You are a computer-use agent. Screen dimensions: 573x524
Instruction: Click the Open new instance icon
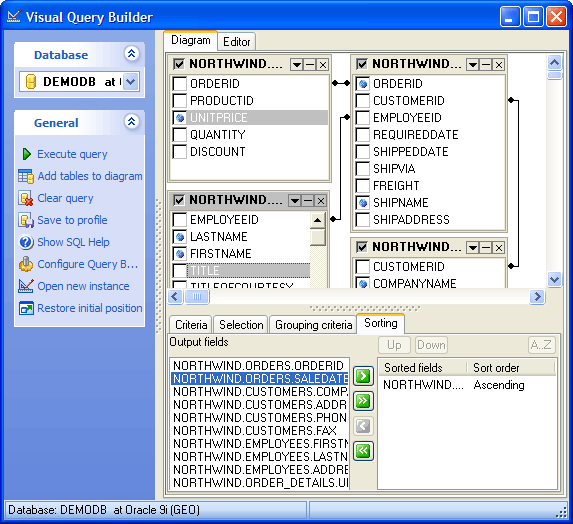click(26, 286)
